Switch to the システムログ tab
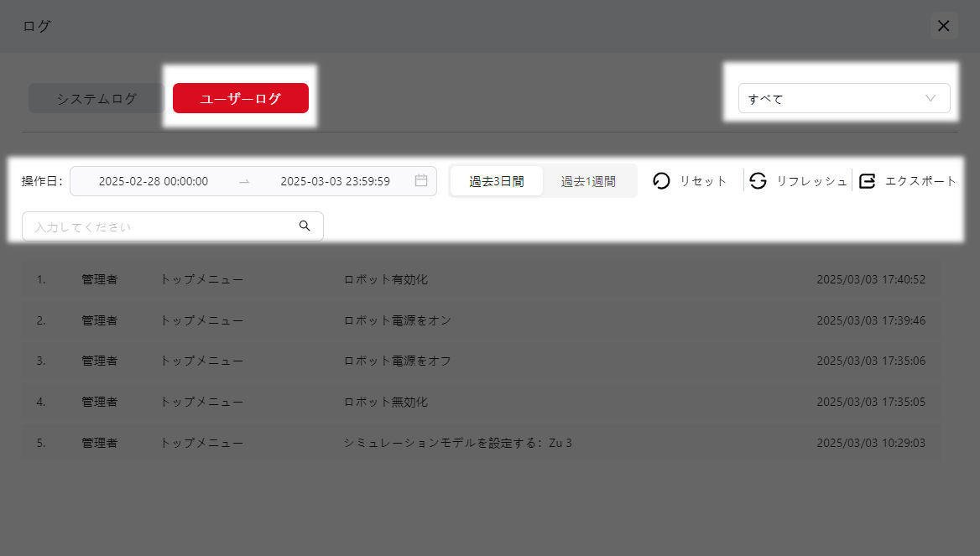The image size is (980, 556). click(96, 98)
